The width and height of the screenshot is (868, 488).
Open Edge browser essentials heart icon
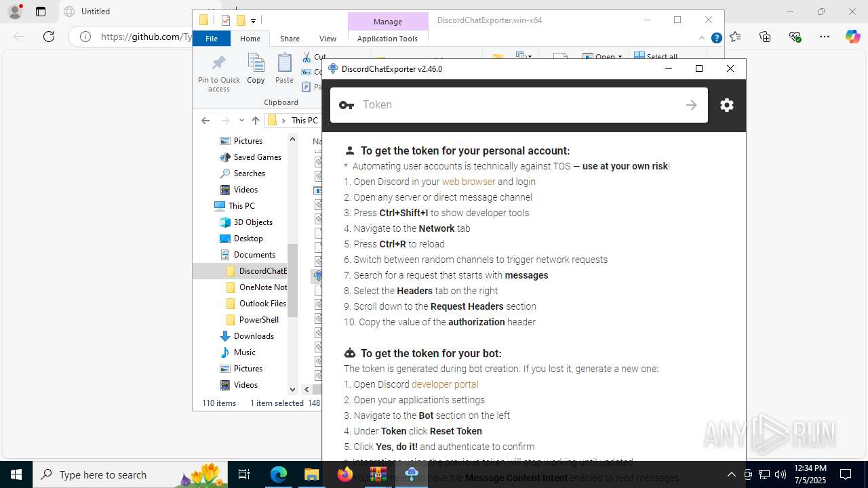795,37
